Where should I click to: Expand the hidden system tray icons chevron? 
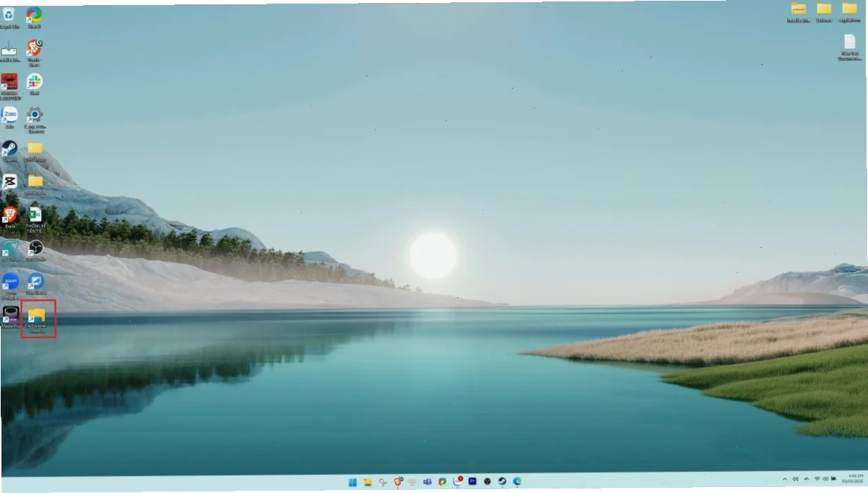(785, 479)
